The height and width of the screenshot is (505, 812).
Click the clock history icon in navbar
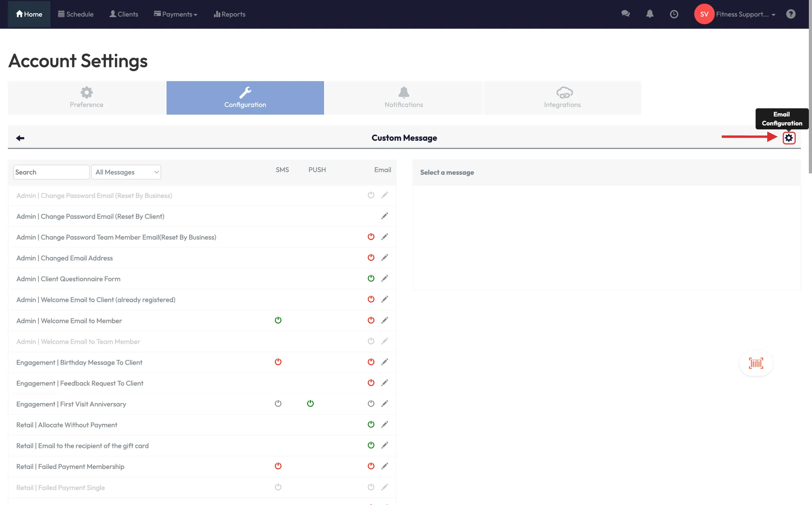(x=674, y=14)
